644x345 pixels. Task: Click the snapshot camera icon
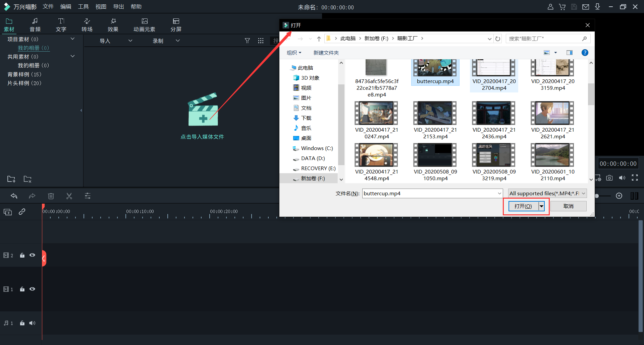(609, 178)
